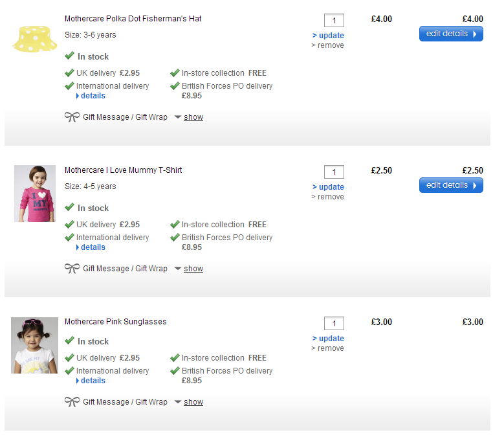Open the I Love Mummy T-Shirt image
This screenshot has width=504, height=437.
click(x=35, y=194)
